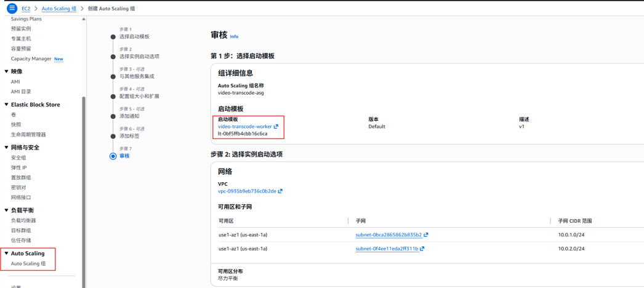Open the Info link beside 审核
The height and width of the screenshot is (288, 644).
[x=234, y=36]
